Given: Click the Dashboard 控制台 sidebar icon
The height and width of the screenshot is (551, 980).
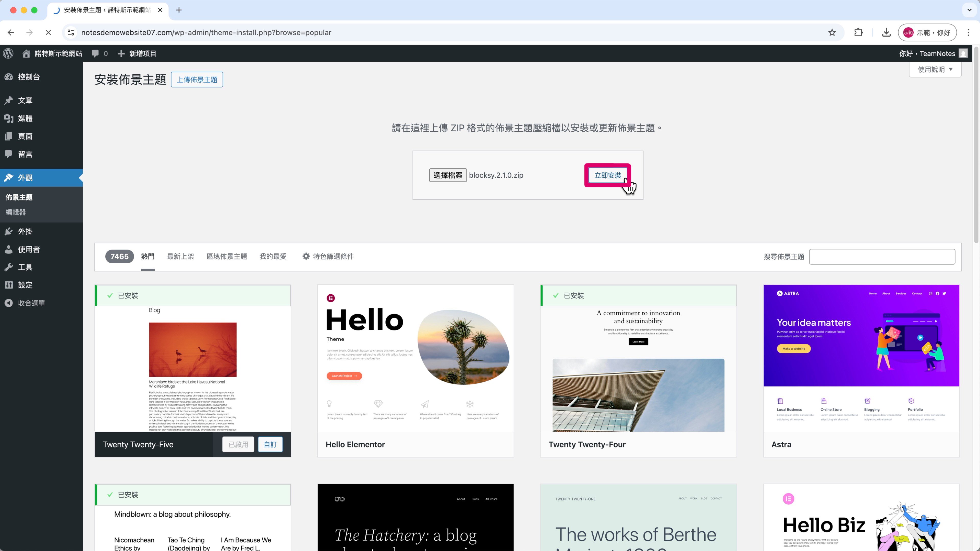Looking at the screenshot, I should [9, 77].
